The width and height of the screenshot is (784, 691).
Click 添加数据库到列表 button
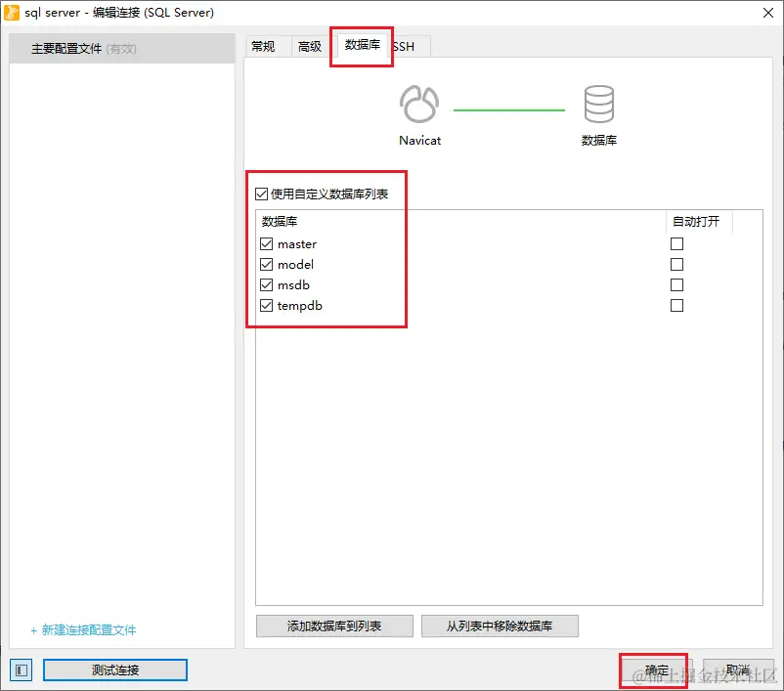pos(334,626)
